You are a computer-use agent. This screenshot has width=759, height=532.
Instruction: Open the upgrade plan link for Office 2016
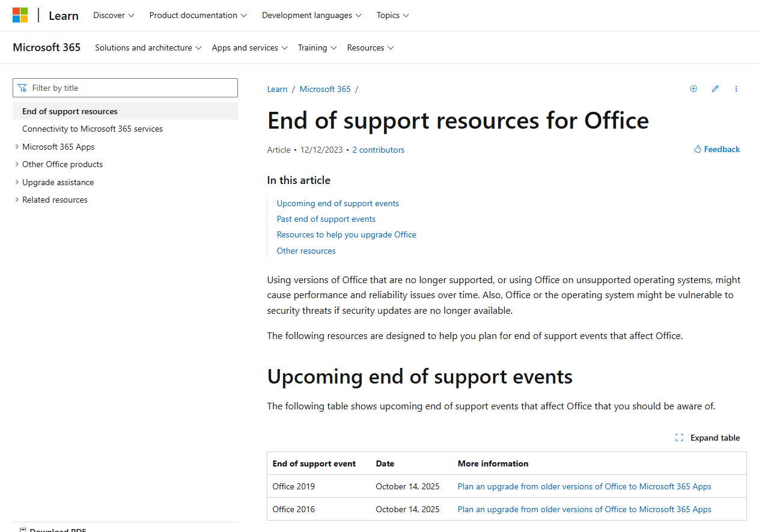[585, 509]
